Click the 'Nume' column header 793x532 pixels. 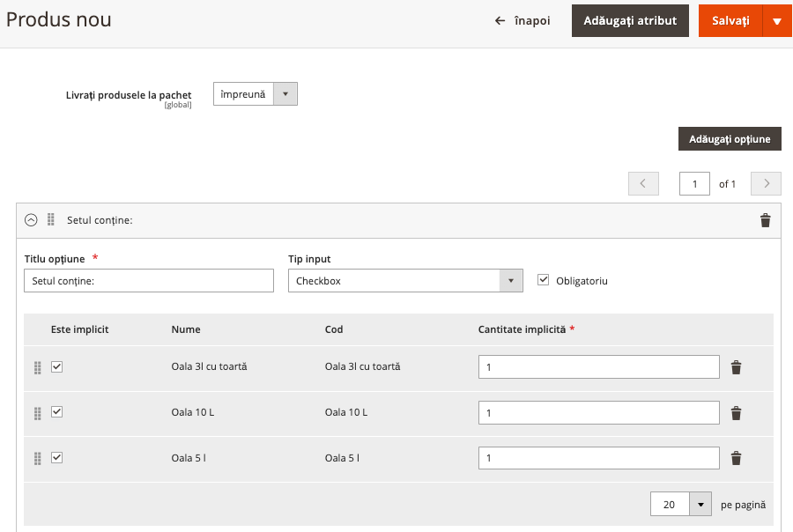click(x=186, y=329)
